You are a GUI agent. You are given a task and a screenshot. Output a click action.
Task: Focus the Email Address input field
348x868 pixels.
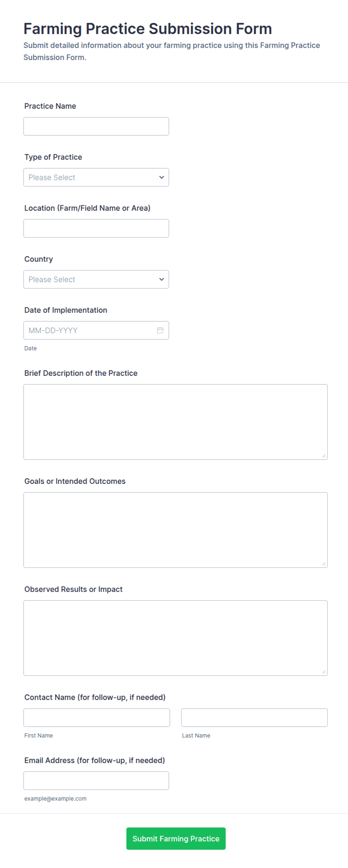(96, 781)
